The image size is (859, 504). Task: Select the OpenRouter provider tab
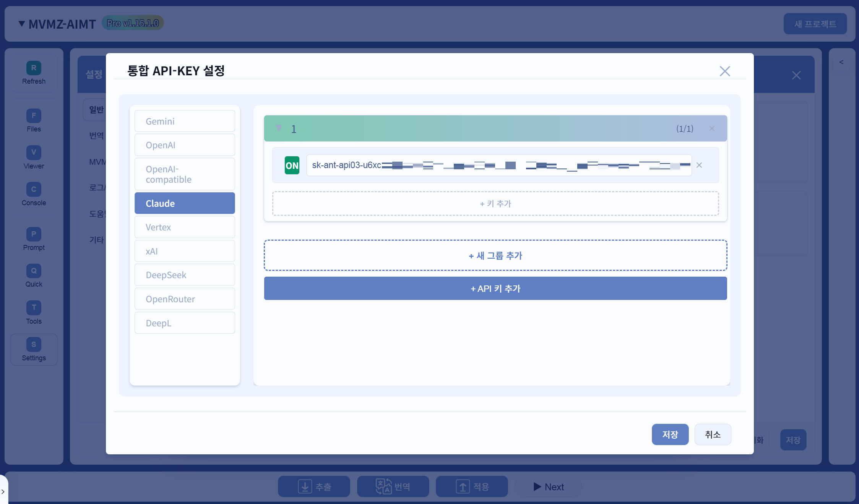pyautogui.click(x=185, y=299)
